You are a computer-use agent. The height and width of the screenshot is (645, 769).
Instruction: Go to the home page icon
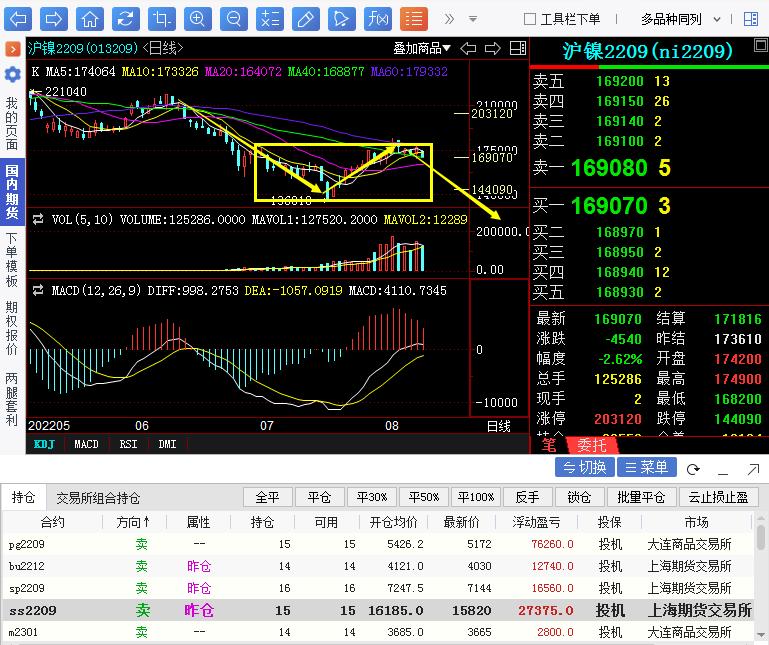90,18
